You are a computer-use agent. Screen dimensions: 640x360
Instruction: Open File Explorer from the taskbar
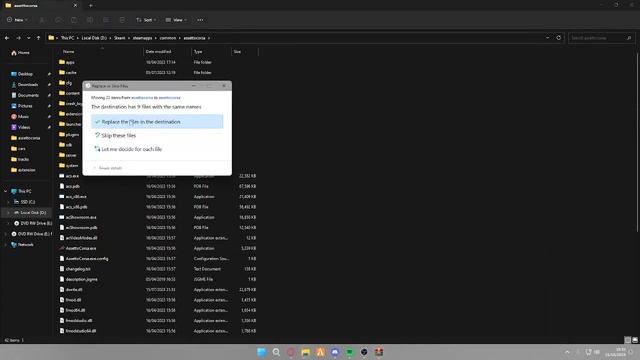coord(306,352)
